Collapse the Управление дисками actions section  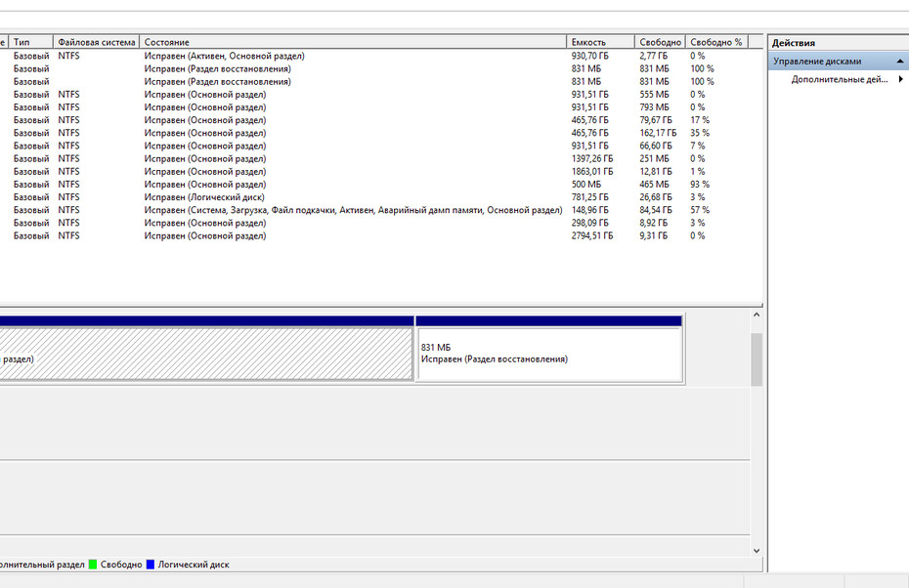(x=900, y=61)
